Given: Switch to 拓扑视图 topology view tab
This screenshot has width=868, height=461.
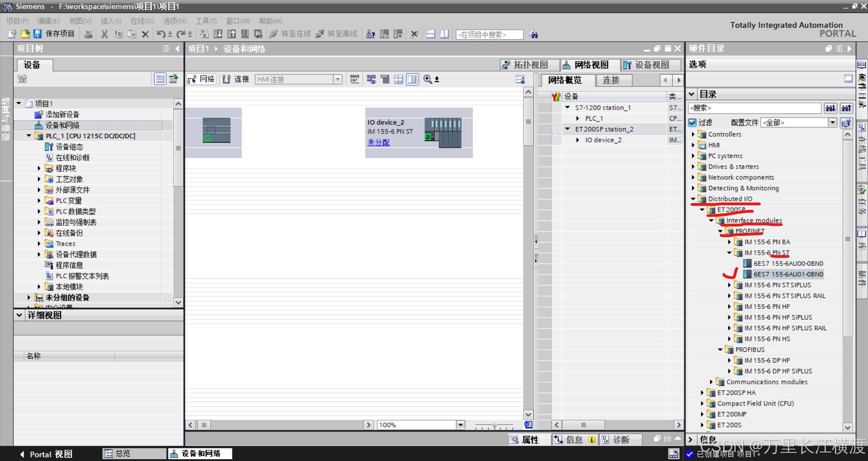Looking at the screenshot, I should [530, 65].
